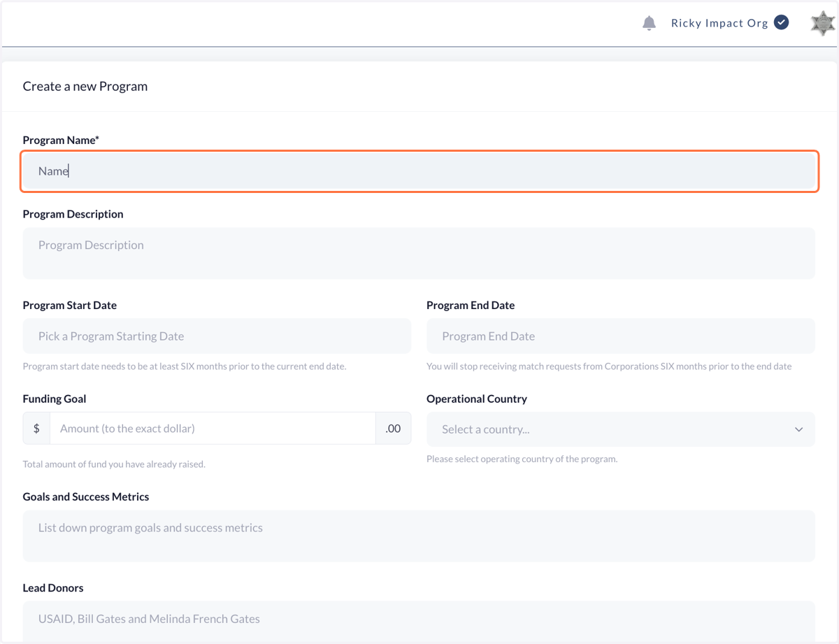Viewport: 839px width, 644px height.
Task: Focus the Program Name input field
Action: [x=419, y=171]
